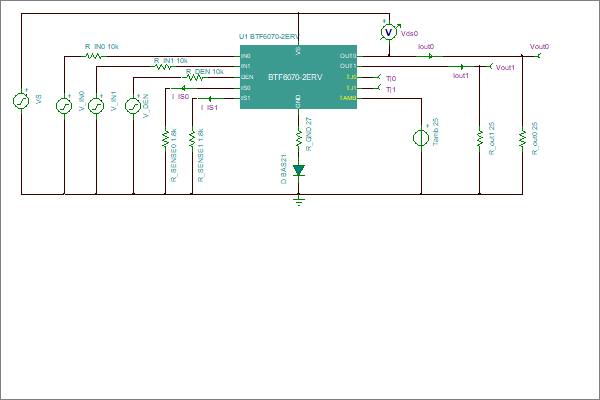Select the R_IN0 10k resistor
Screen dimensions: 600x400
click(93, 56)
